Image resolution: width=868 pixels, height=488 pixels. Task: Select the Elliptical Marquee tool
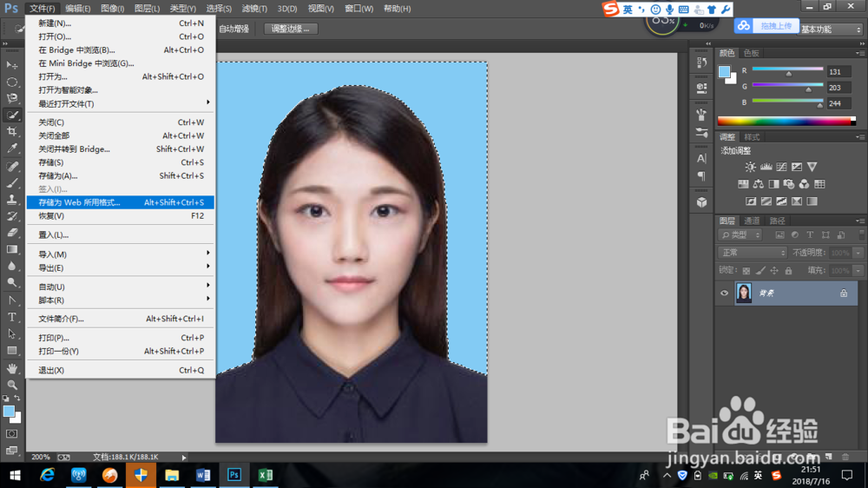(x=11, y=82)
